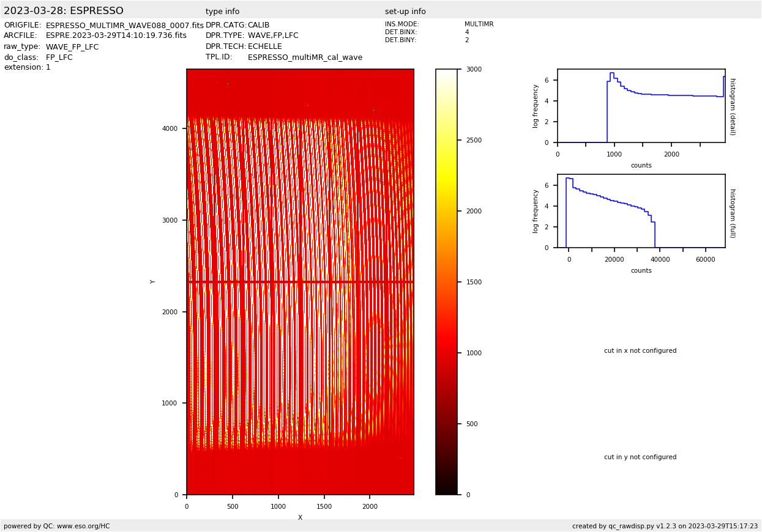This screenshot has height=532, width=762.
Task: Click the ORIGFILE name ending in WAVE088_0007.fits
Action: pyautogui.click(x=124, y=26)
